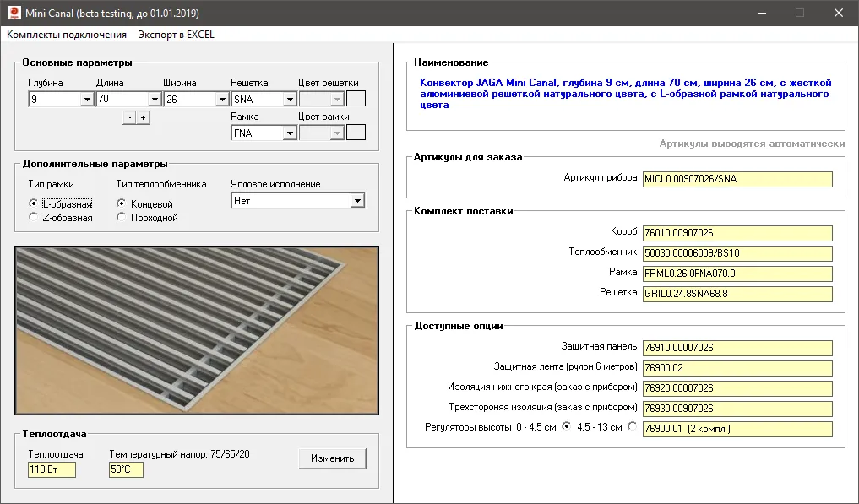Viewport: 859px width, 504px height.
Task: Click the Цвет рамки color swatch
Action: coord(356,133)
